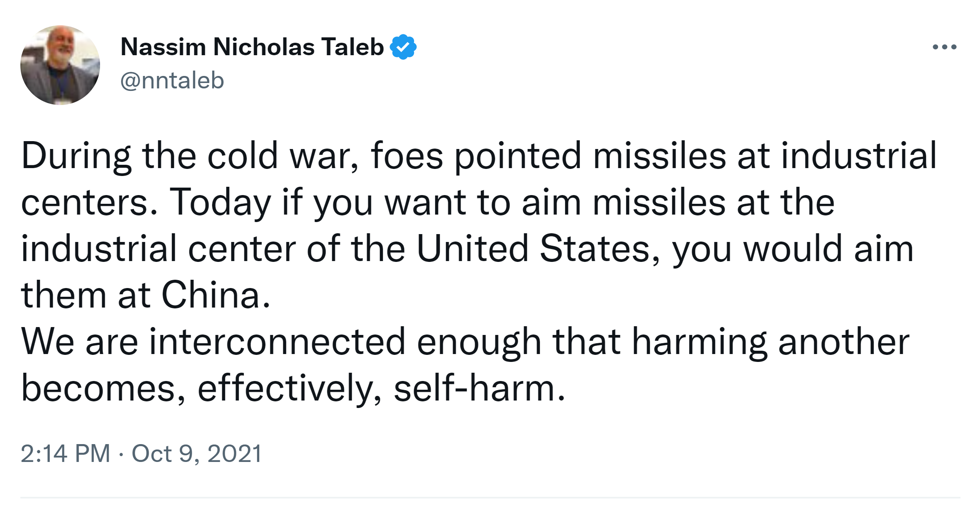Click the word "enough" in the tweet
Screen dimensions: 980x513
(479, 342)
